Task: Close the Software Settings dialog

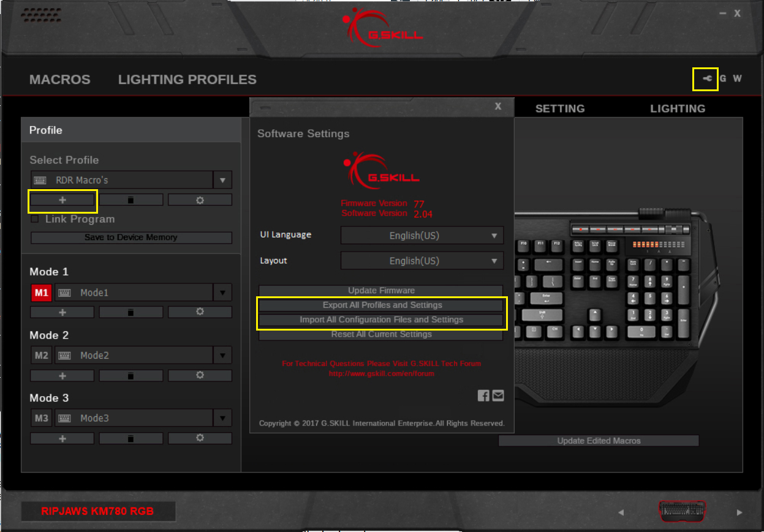Action: [498, 106]
